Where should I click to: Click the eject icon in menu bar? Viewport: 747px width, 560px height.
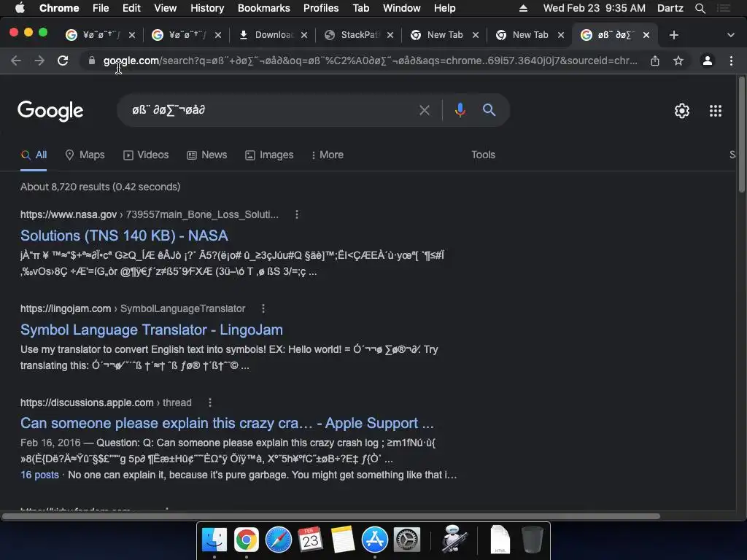pos(523,9)
